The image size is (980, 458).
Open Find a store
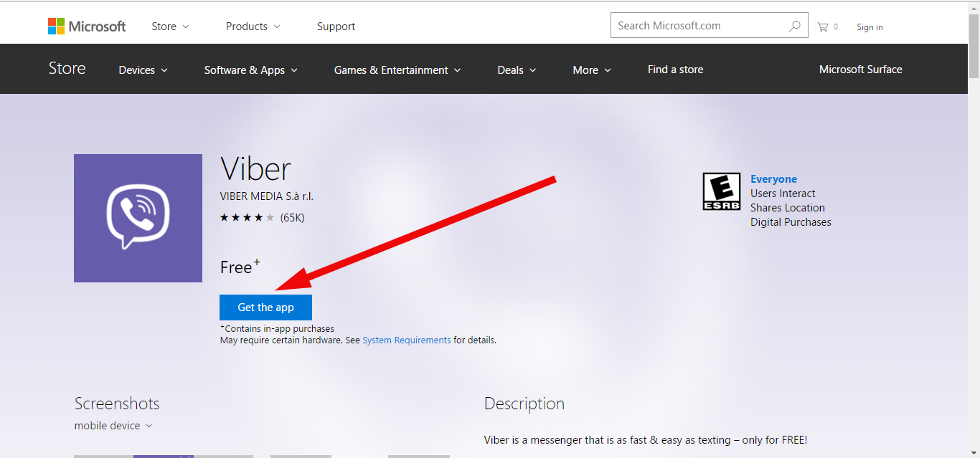point(675,70)
